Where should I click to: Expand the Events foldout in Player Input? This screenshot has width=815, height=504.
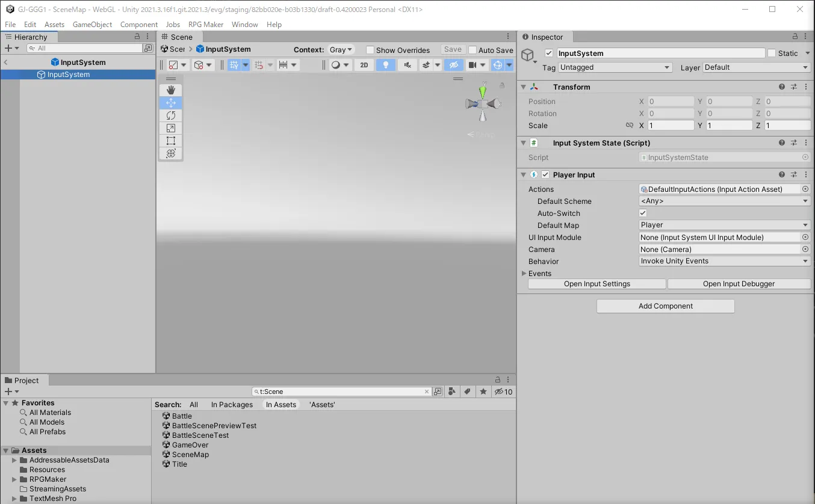(524, 274)
